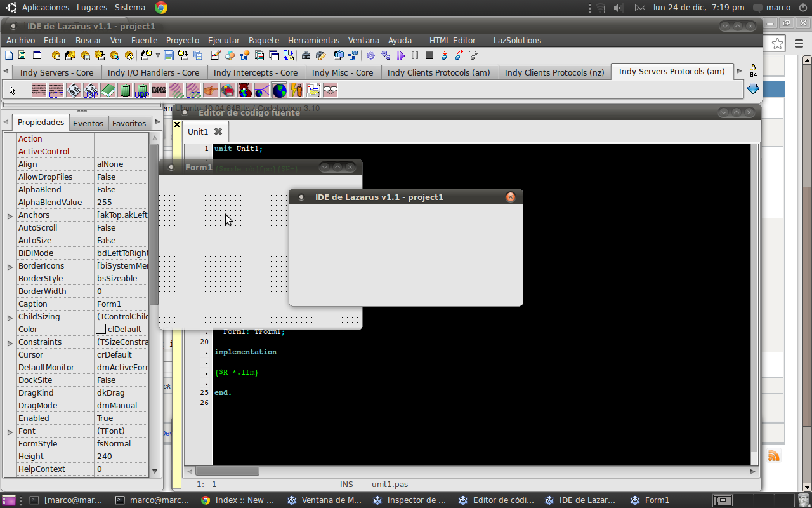Click the AutoSize value False
The width and height of the screenshot is (812, 508).
[122, 240]
